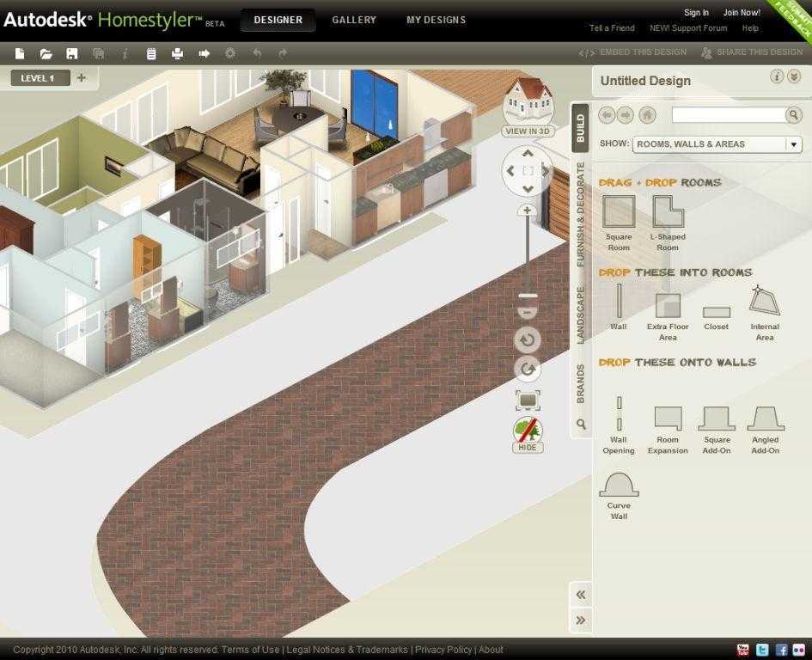Open the Furnish & Decorate vertical tab
The width and height of the screenshot is (812, 660).
pos(581,215)
